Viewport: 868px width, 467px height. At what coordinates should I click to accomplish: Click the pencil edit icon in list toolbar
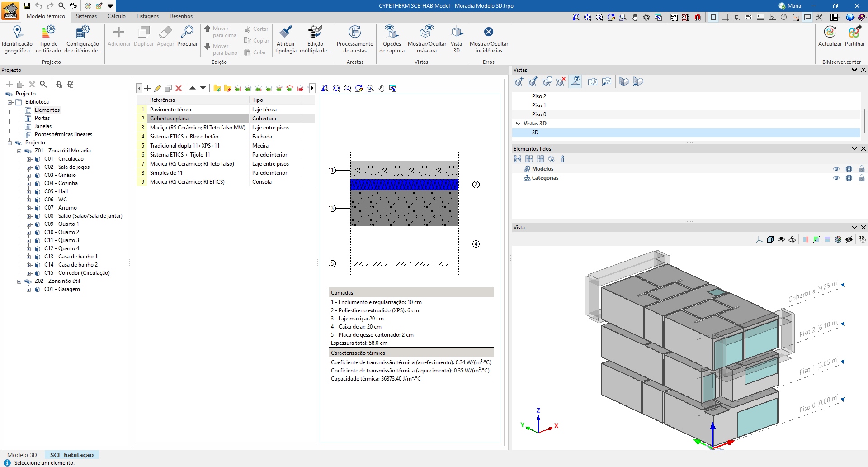coord(157,88)
